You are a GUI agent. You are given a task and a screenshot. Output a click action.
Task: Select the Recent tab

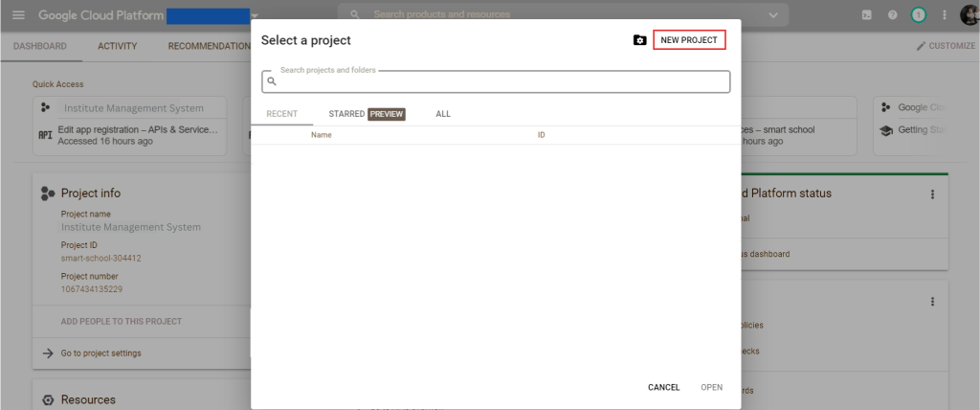[281, 114]
